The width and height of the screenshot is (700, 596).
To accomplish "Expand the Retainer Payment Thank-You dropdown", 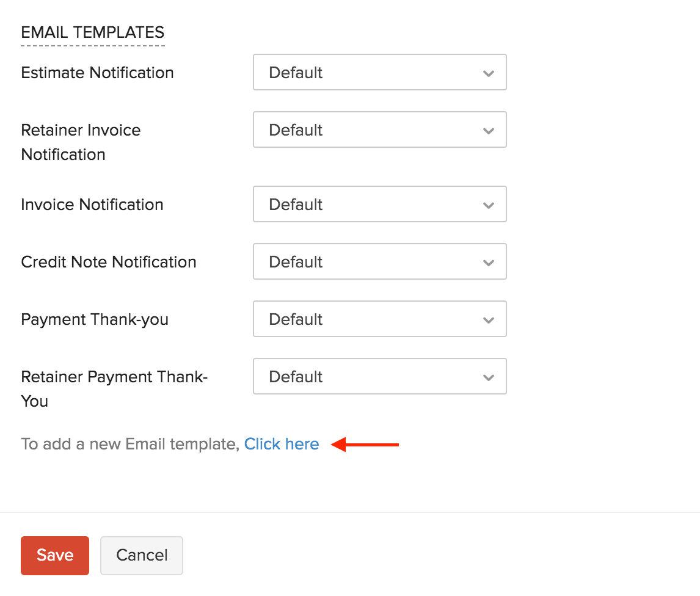I will (379, 376).
